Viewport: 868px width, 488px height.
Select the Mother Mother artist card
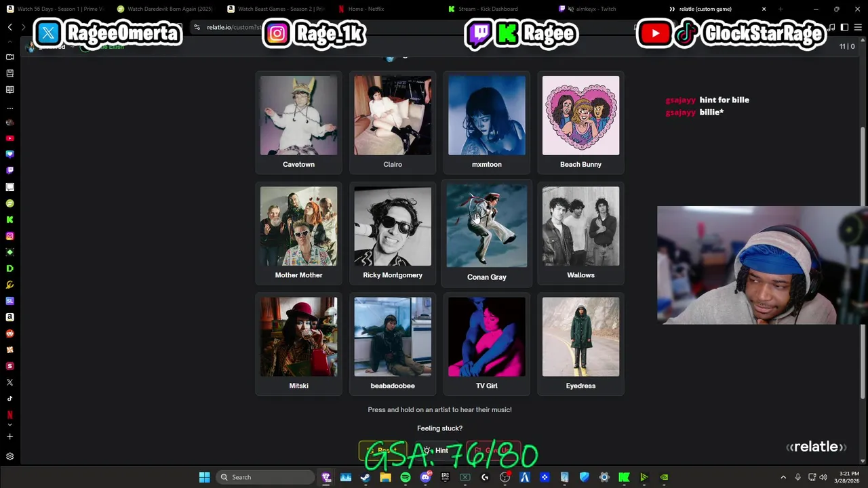[x=298, y=233]
